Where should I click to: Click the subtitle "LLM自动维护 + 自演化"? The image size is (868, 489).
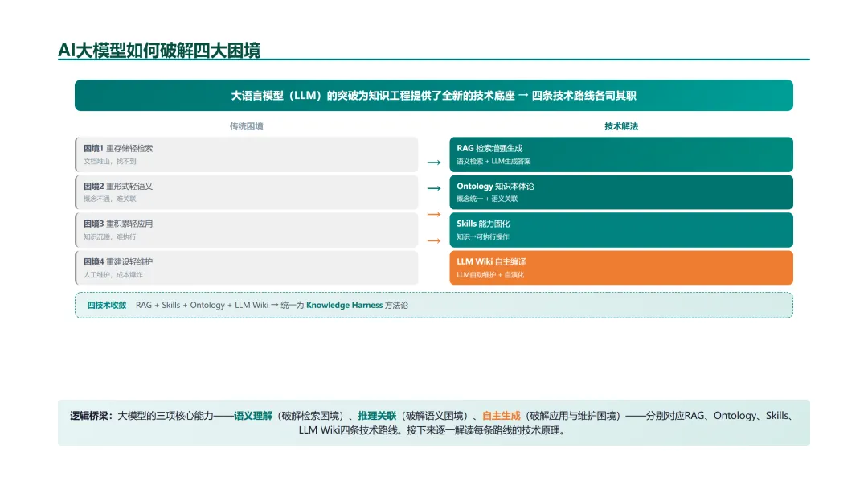tap(490, 275)
